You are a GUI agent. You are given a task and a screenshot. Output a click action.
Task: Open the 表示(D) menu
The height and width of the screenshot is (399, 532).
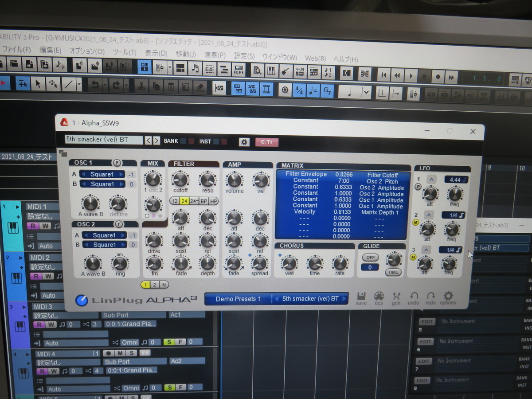[156, 53]
